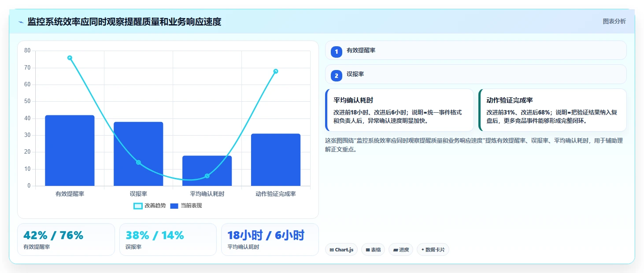Click the y-axis value 80
644x273 pixels.
click(27, 51)
